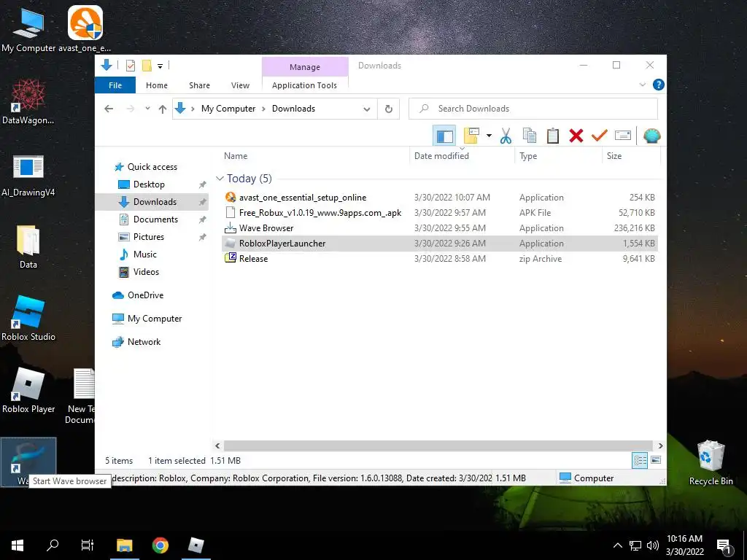The height and width of the screenshot is (560, 747).
Task: Open the Windows Start menu
Action: coord(18,545)
